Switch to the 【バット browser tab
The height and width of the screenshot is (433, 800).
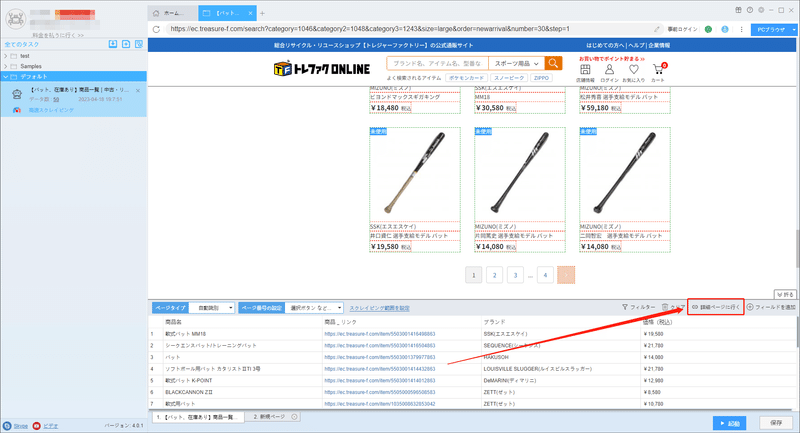tap(229, 13)
